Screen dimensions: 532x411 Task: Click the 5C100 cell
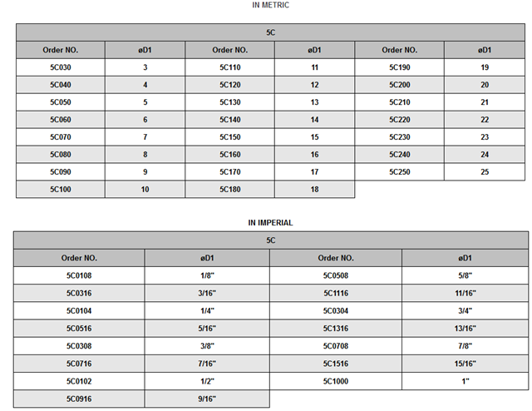click(x=61, y=190)
